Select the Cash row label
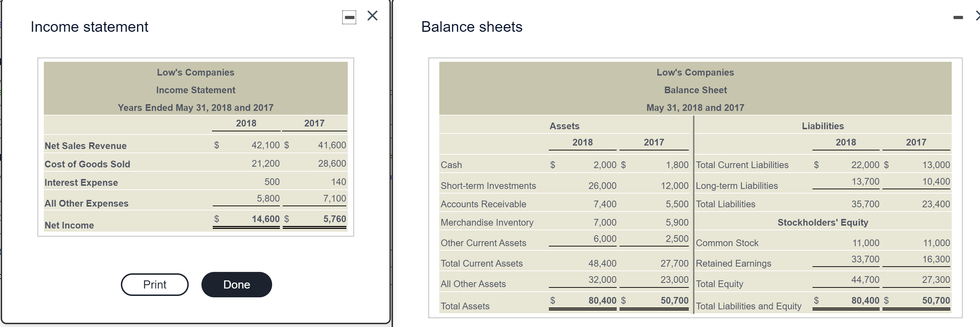980x327 pixels. 451,165
